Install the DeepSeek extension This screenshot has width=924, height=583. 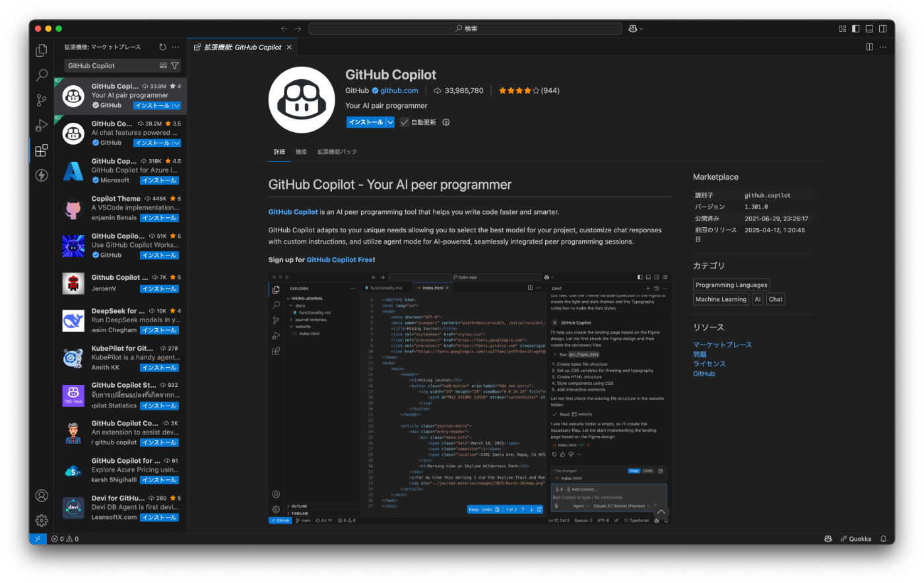tap(159, 330)
